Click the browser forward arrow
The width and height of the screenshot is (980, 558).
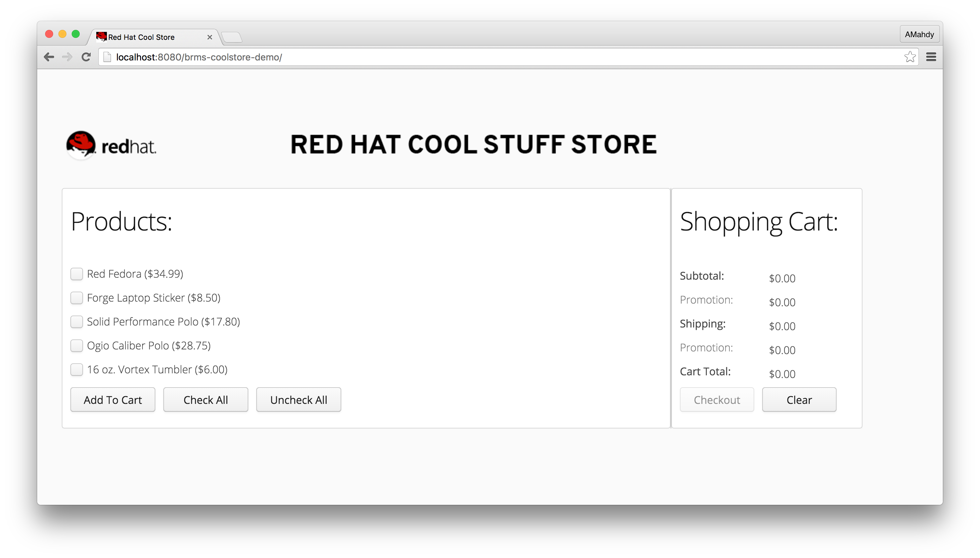67,57
